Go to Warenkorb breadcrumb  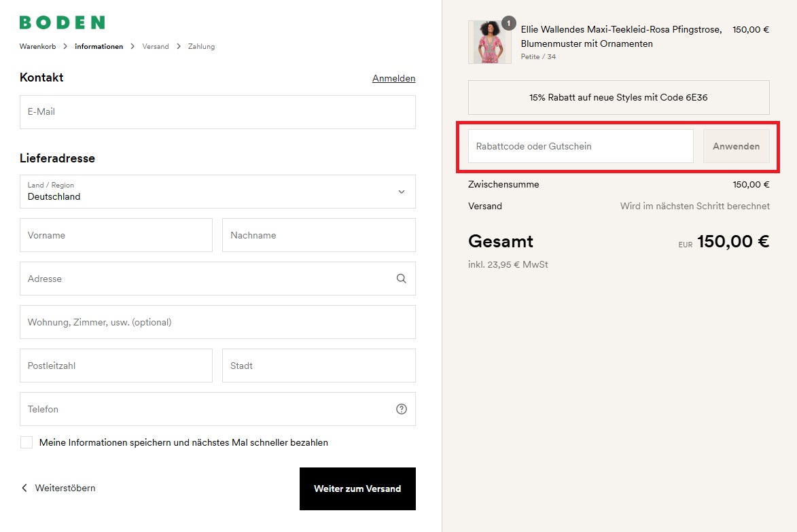pyautogui.click(x=38, y=46)
